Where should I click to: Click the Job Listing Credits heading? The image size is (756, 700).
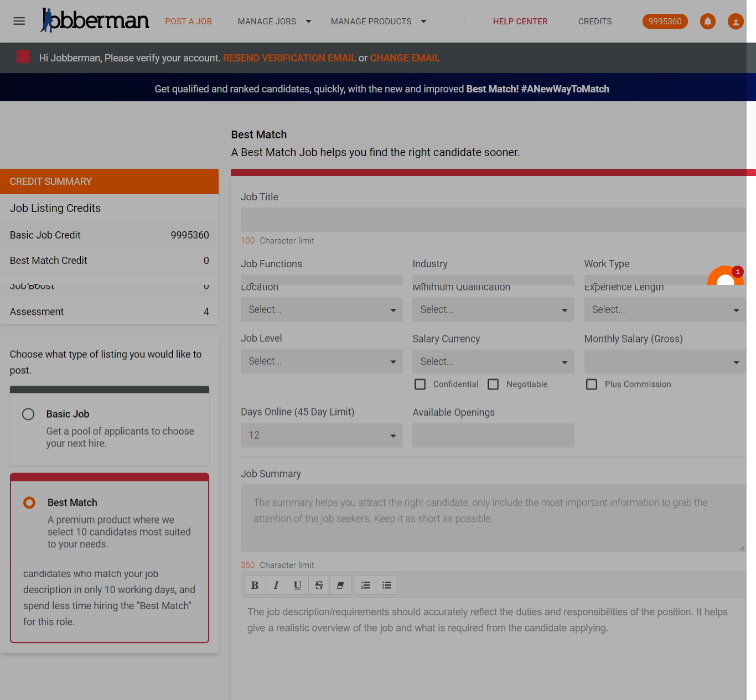click(55, 208)
